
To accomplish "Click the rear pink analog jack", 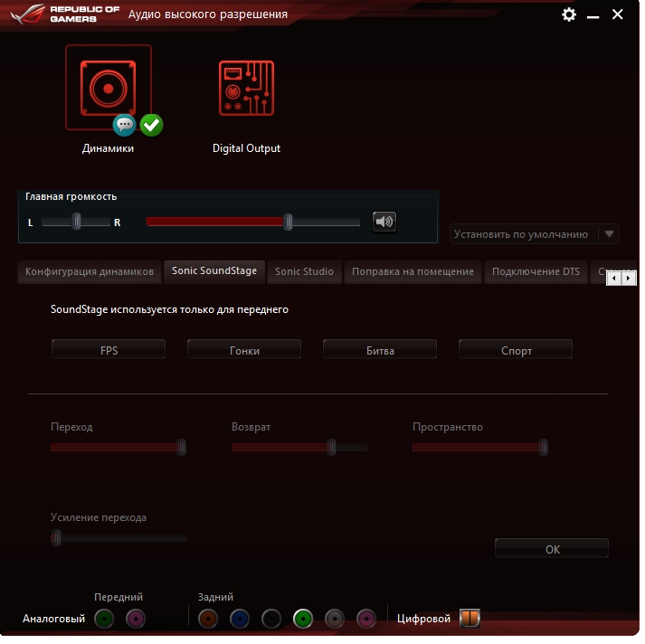I will click(366, 619).
